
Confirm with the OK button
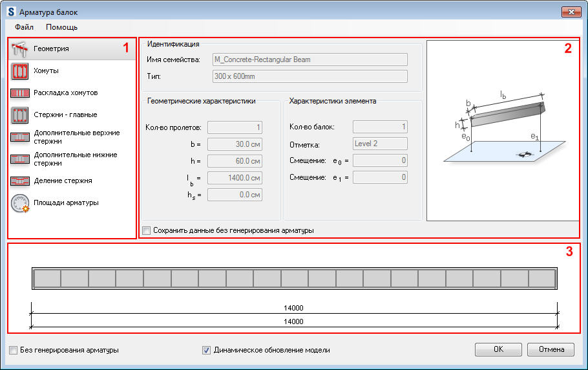point(498,349)
